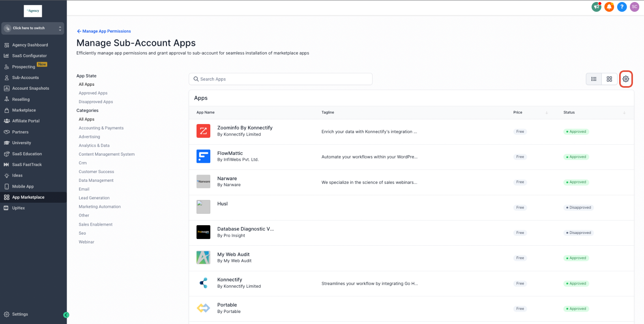Viewport: 644px width, 324px height.
Task: Go back via Manage App Permissions link
Action: click(x=104, y=31)
